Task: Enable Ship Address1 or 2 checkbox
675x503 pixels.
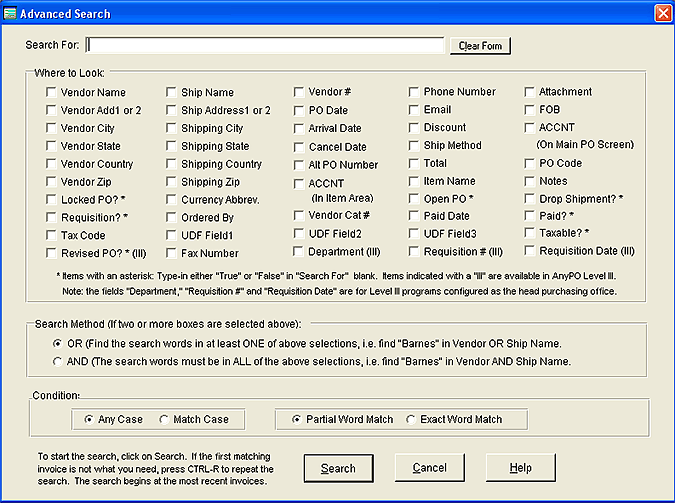Action: (x=171, y=110)
